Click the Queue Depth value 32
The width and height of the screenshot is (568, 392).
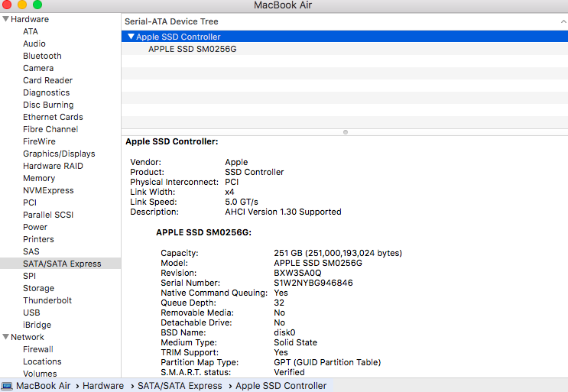(279, 303)
